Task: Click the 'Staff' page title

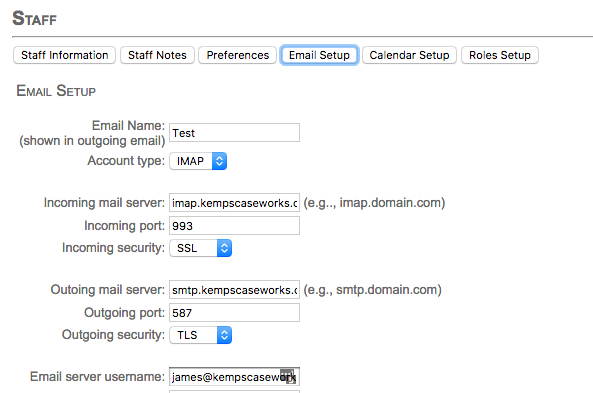Action: [x=34, y=18]
